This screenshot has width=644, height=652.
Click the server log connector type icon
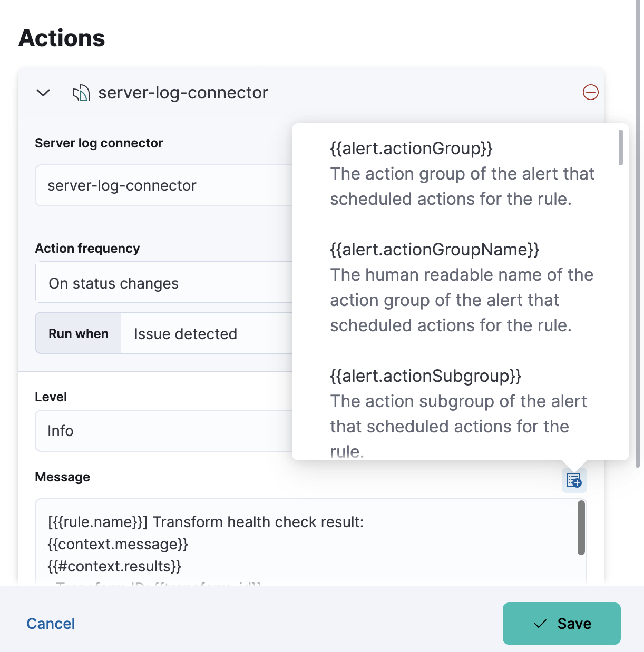[81, 93]
